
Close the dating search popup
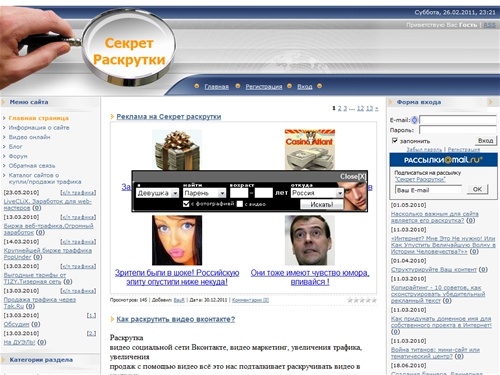tap(353, 176)
